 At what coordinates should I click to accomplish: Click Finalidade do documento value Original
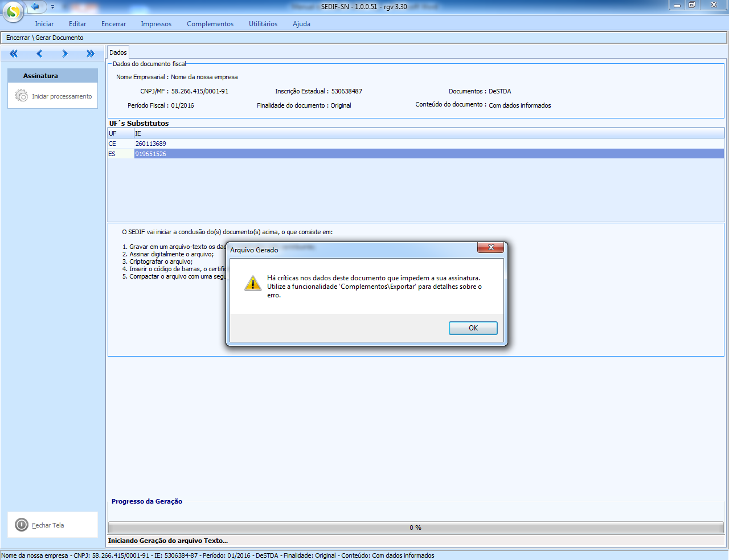point(341,105)
